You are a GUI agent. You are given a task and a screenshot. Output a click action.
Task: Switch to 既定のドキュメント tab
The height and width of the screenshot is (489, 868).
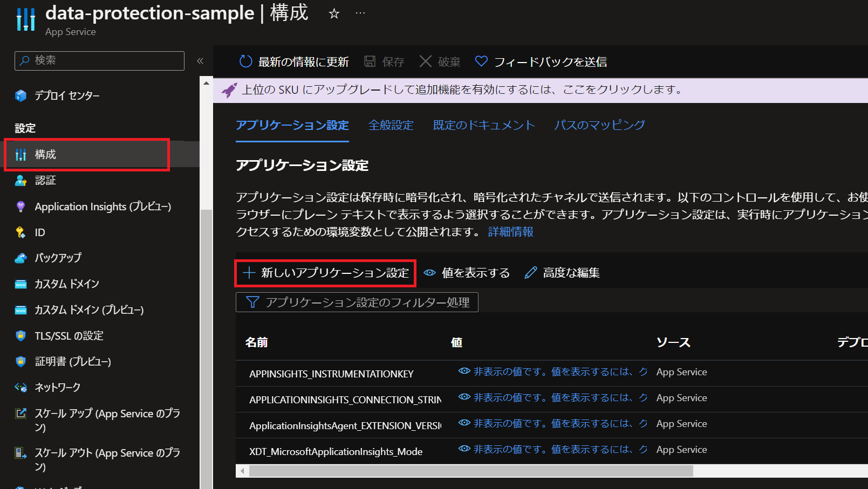pyautogui.click(x=484, y=126)
